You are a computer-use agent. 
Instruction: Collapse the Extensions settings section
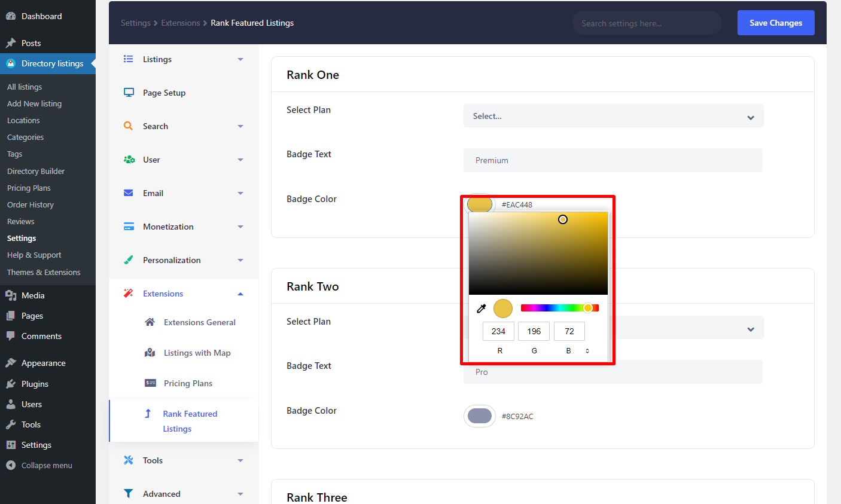[240, 294]
